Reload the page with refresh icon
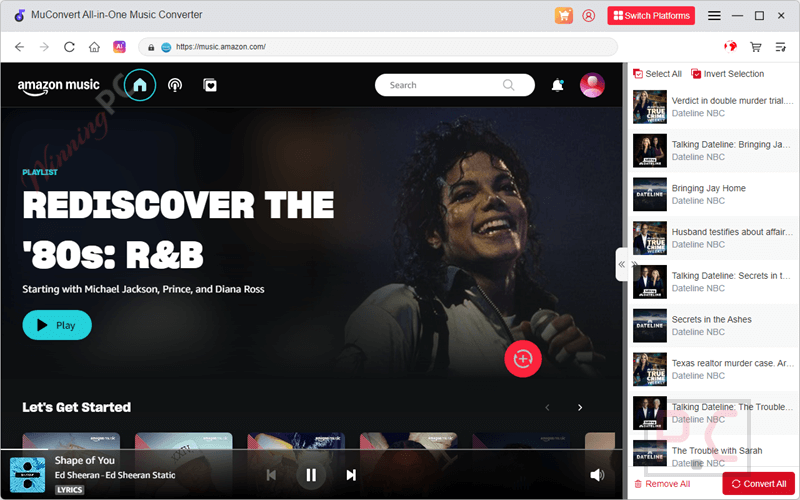 (69, 47)
